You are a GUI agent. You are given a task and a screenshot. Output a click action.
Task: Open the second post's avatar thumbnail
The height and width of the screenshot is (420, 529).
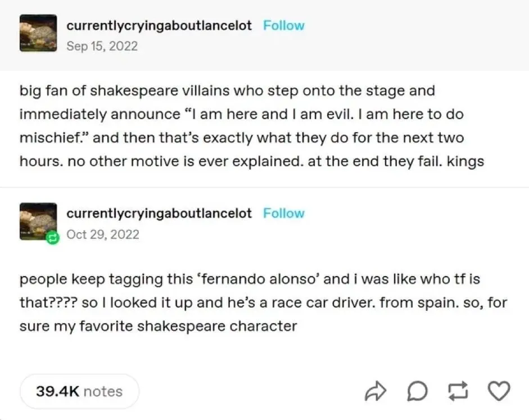pyautogui.click(x=38, y=222)
